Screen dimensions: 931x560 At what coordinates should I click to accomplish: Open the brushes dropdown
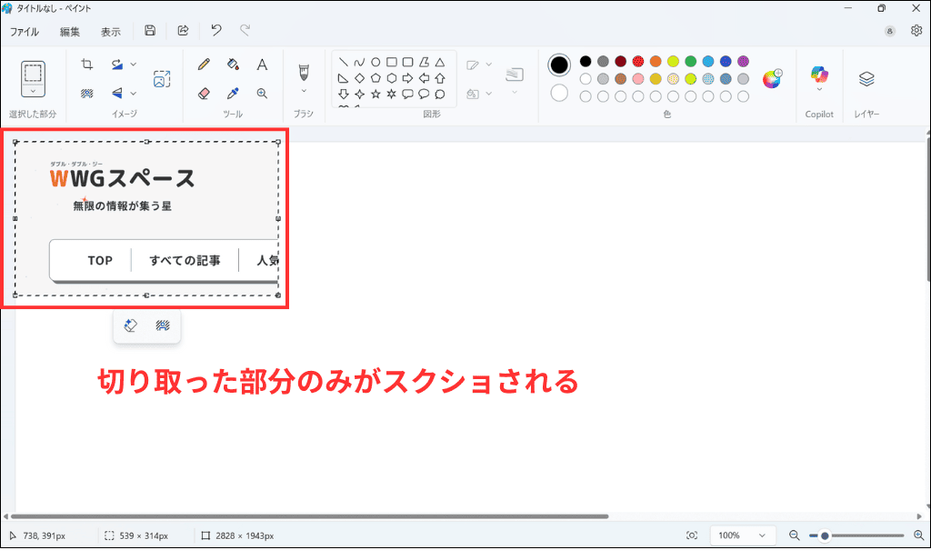(x=304, y=91)
